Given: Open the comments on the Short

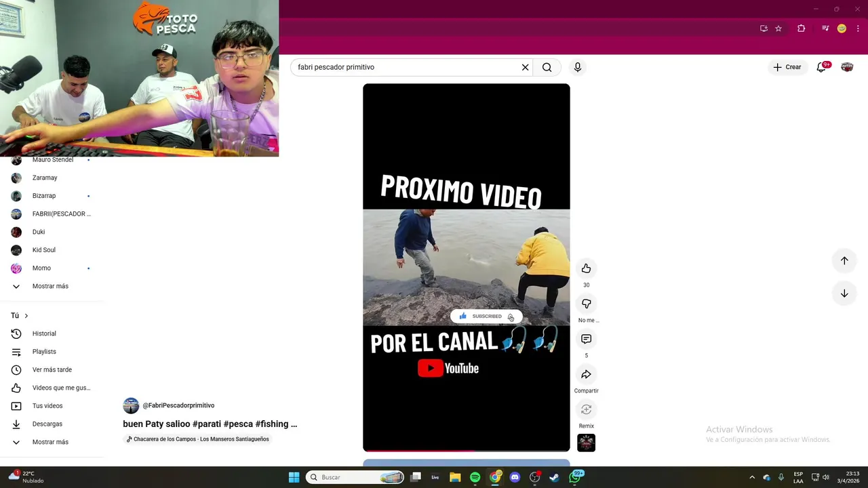Looking at the screenshot, I should pyautogui.click(x=586, y=339).
